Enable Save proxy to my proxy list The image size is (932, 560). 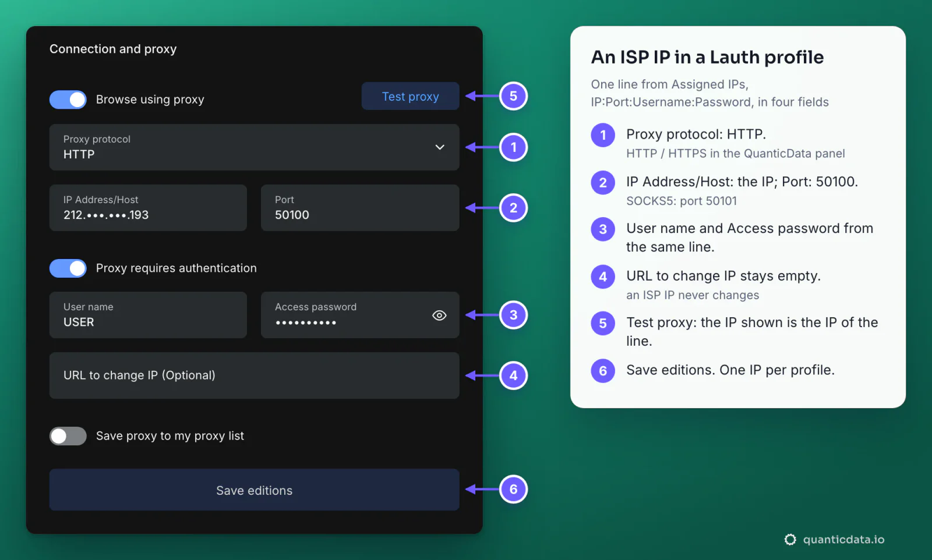coord(68,436)
